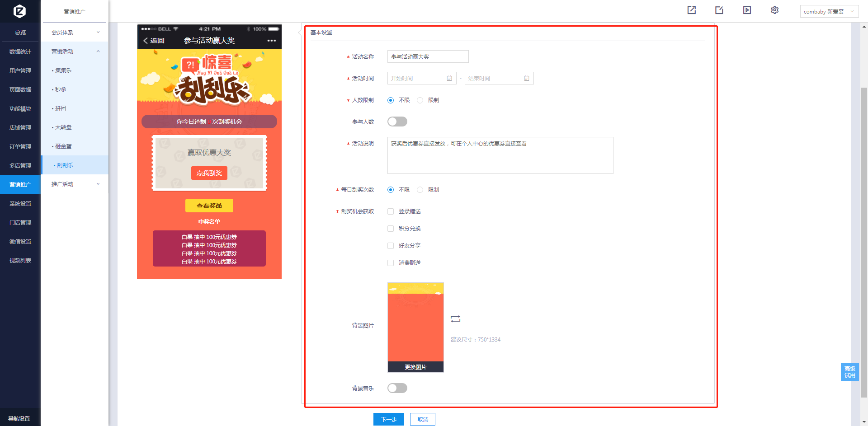Screen dimensions: 868x426
Task: Click the 取消 button
Action: click(x=422, y=419)
